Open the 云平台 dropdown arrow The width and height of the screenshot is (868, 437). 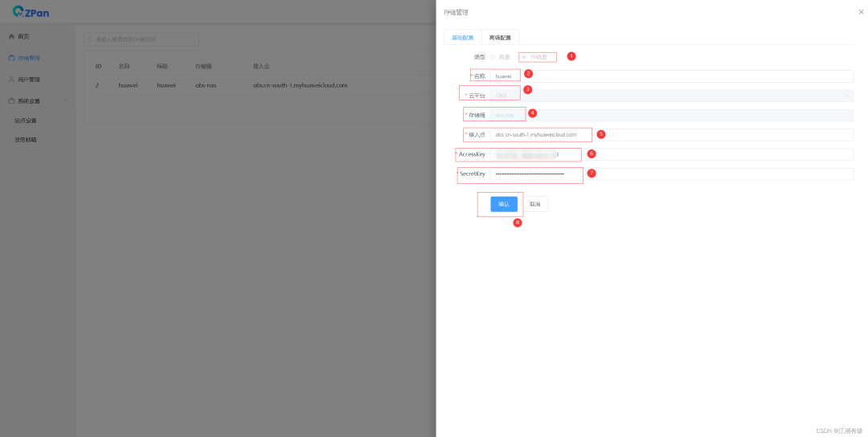coord(845,96)
